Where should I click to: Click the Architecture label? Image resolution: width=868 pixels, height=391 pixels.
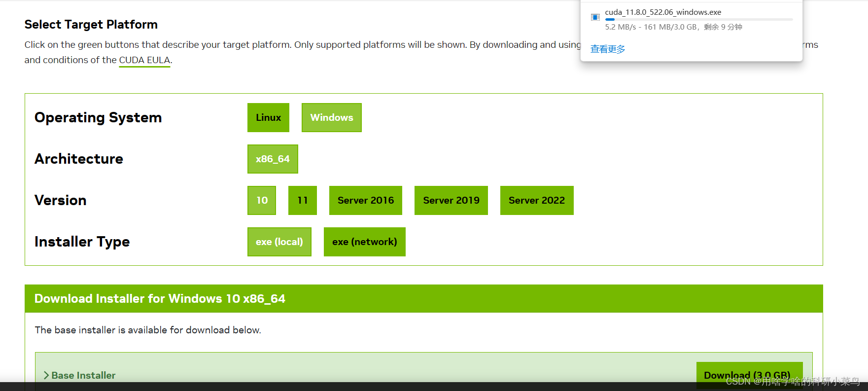pos(79,159)
